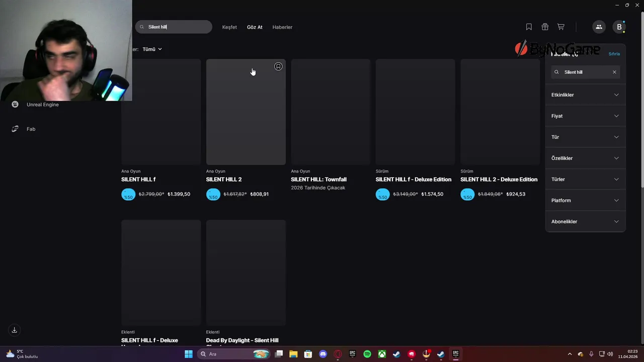Screen dimensions: 644x362
Task: Open Microsoft Store from the taskbar
Action: [308, 354]
